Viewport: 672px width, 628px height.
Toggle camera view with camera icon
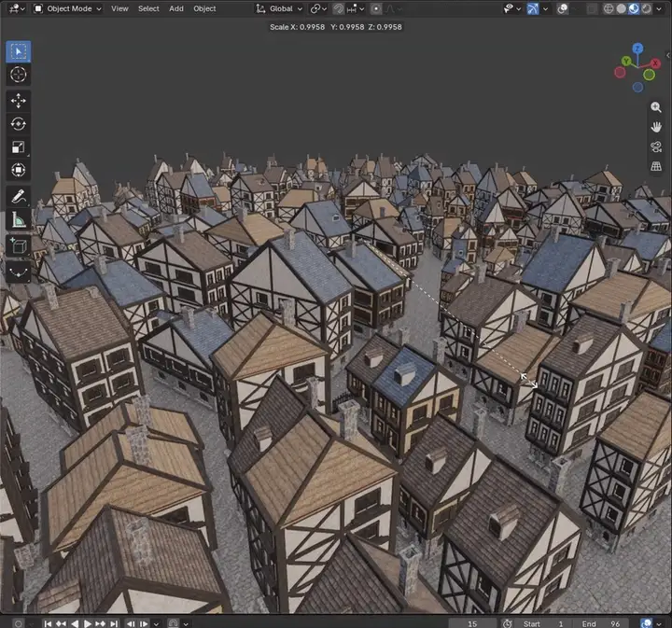pyautogui.click(x=656, y=147)
